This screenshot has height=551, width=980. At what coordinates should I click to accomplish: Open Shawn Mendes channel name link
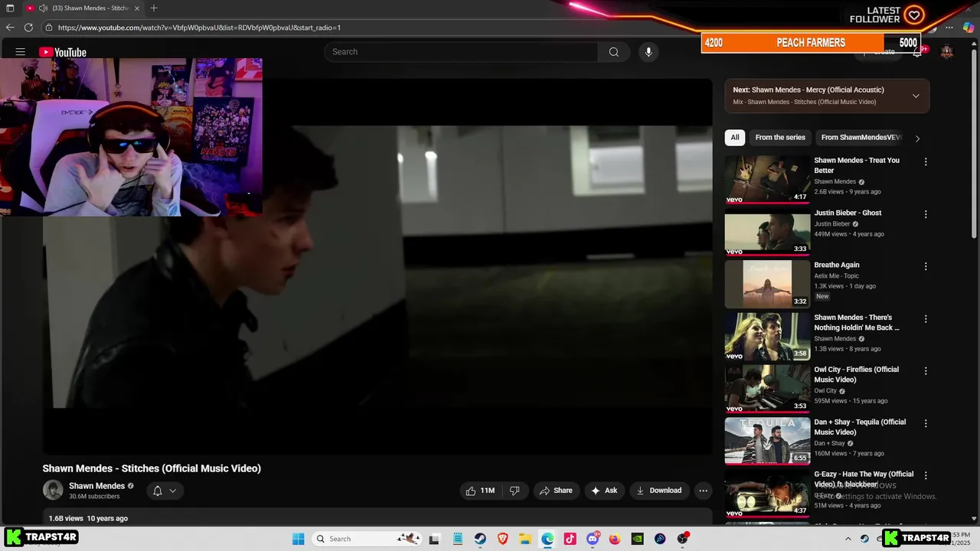[x=96, y=486]
